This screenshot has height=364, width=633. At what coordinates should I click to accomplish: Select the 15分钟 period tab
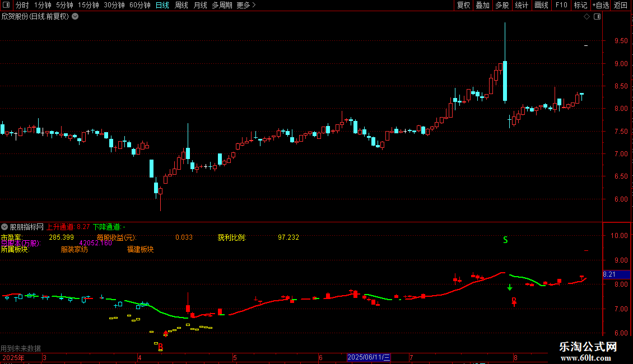pyautogui.click(x=88, y=5)
